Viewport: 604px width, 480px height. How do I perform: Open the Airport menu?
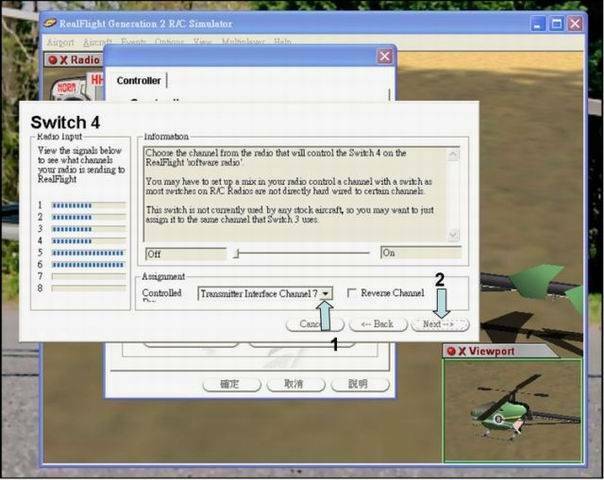coord(60,42)
